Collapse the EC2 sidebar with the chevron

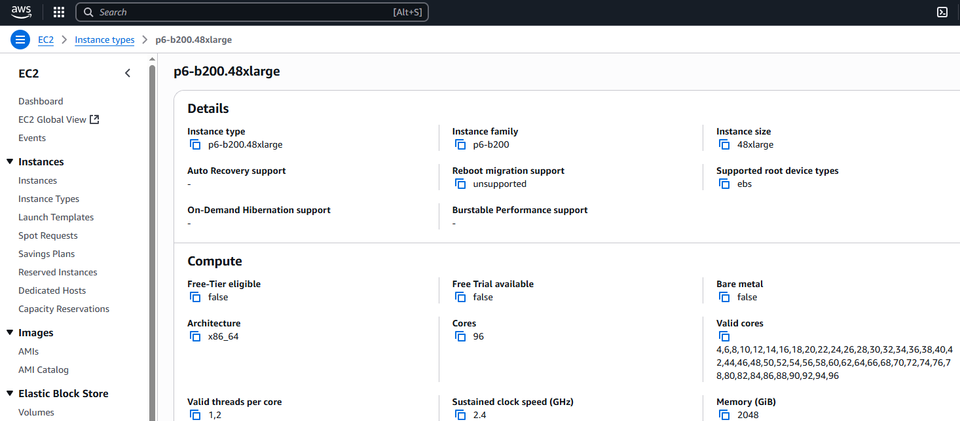click(x=127, y=73)
